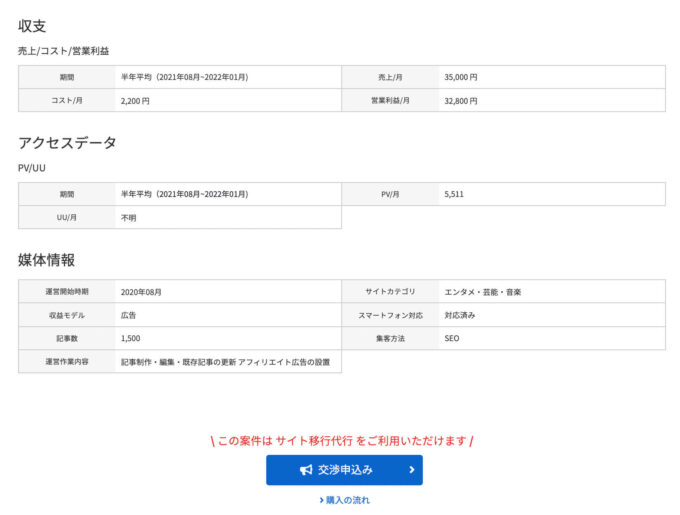The height and width of the screenshot is (515, 680).
Task: Select the 35,000 円 sales value
Action: click(461, 77)
